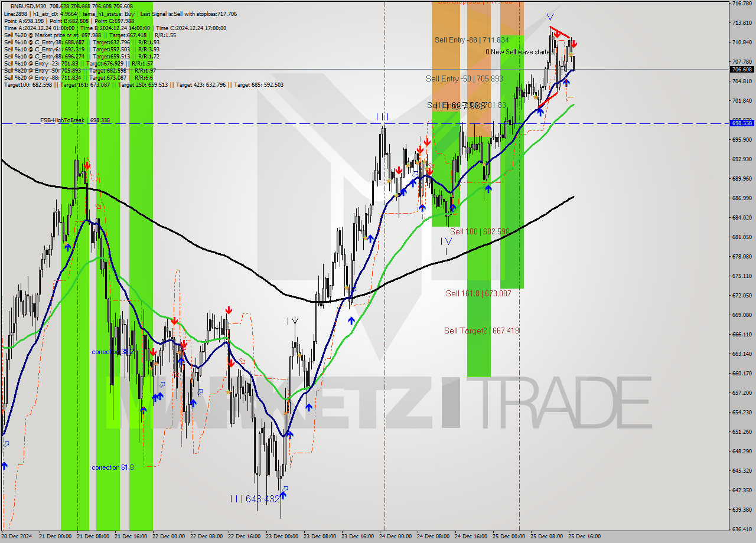The height and width of the screenshot is (543, 756).
Task: Click the 'correction 61.8' label
Action: pyautogui.click(x=112, y=467)
